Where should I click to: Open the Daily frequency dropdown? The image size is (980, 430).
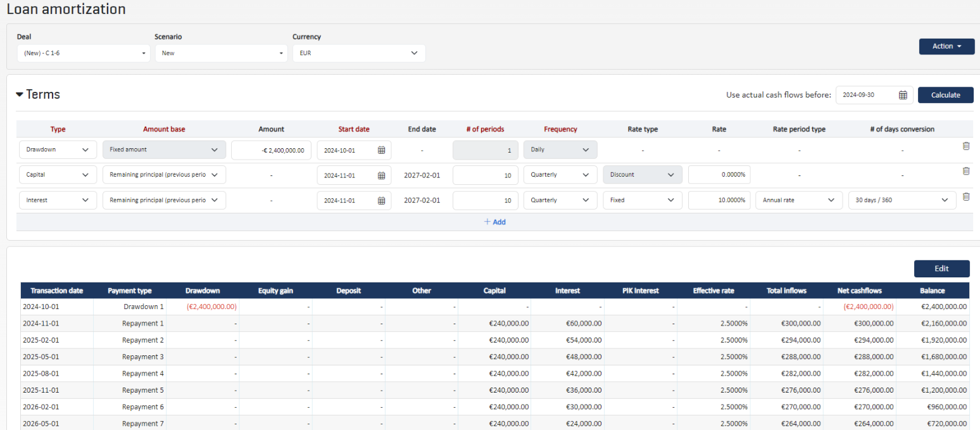pyautogui.click(x=560, y=150)
